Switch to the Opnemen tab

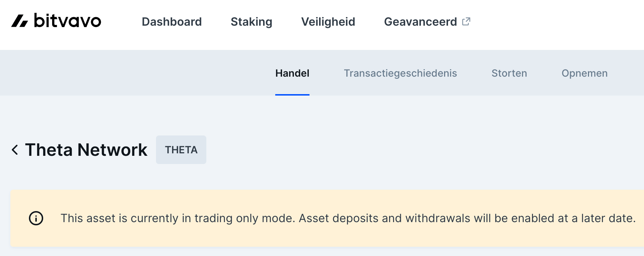tap(584, 73)
